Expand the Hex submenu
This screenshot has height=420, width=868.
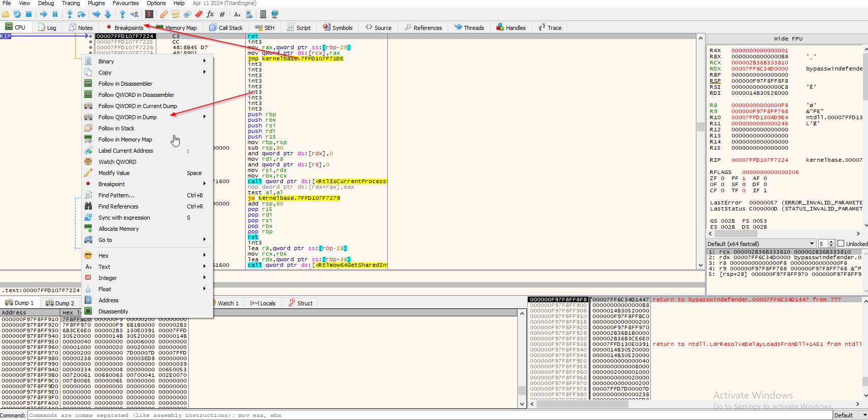(147, 256)
